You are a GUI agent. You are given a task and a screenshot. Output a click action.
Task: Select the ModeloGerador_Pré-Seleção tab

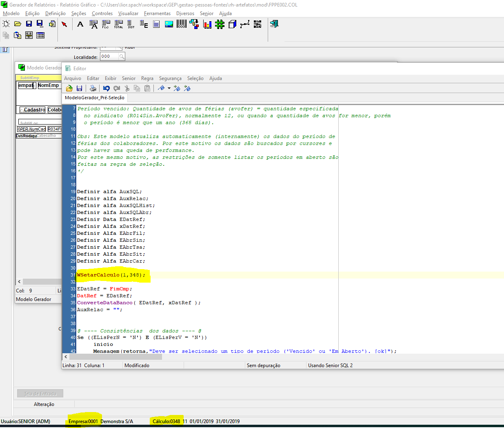click(95, 98)
